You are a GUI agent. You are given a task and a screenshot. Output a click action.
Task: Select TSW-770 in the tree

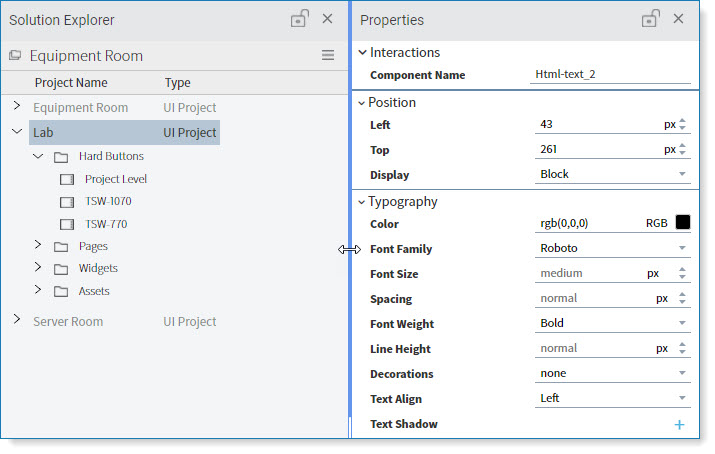click(x=106, y=224)
